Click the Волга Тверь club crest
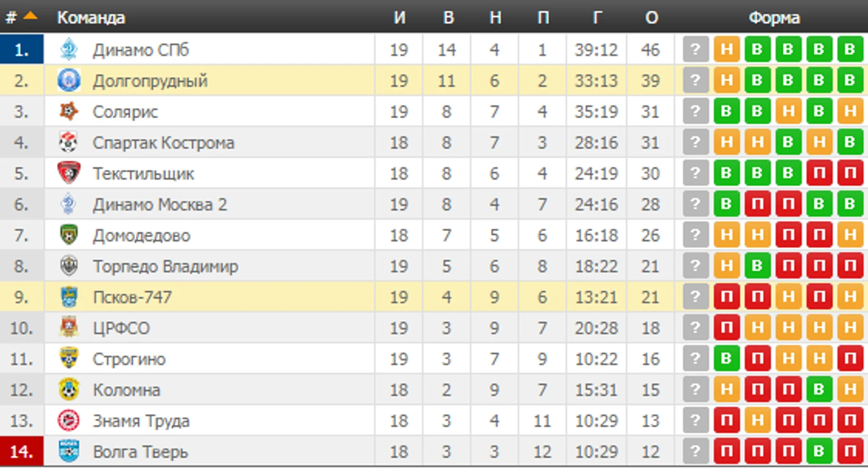This screenshot has height=473, width=868. click(x=69, y=452)
